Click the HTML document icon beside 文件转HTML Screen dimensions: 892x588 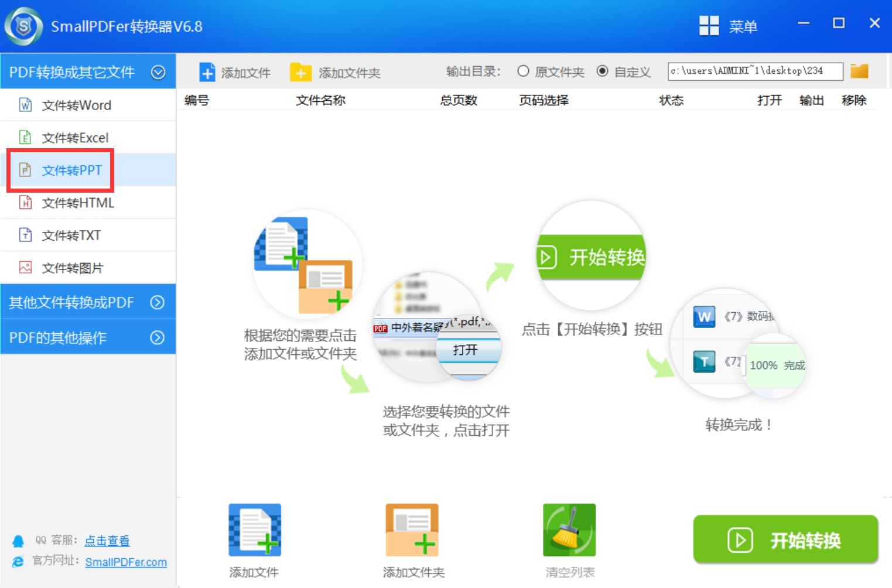25,203
